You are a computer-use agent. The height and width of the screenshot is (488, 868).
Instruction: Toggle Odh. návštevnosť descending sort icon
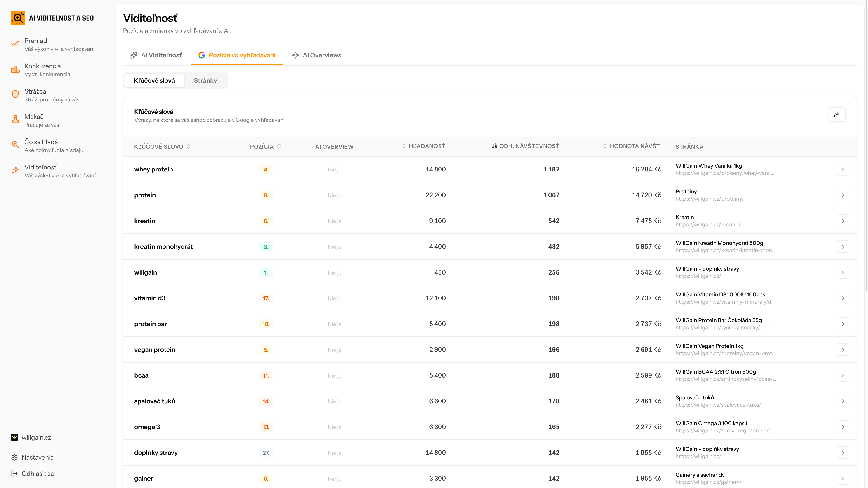point(494,146)
